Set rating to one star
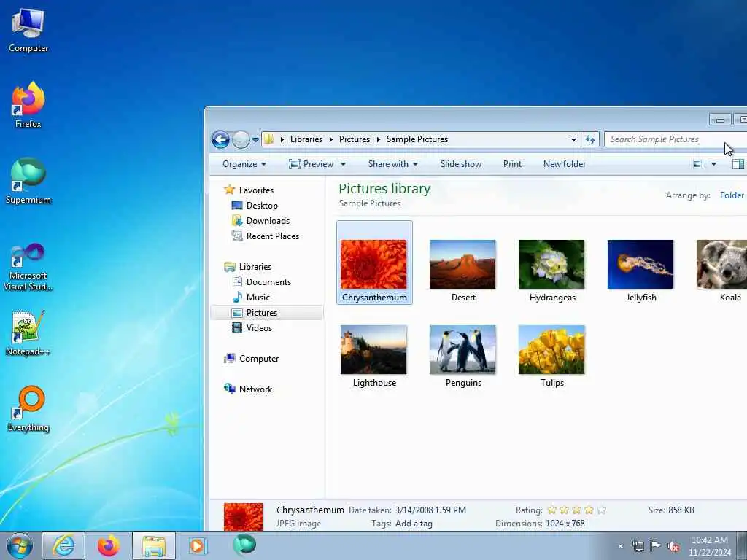Image resolution: width=747 pixels, height=560 pixels. [x=552, y=510]
